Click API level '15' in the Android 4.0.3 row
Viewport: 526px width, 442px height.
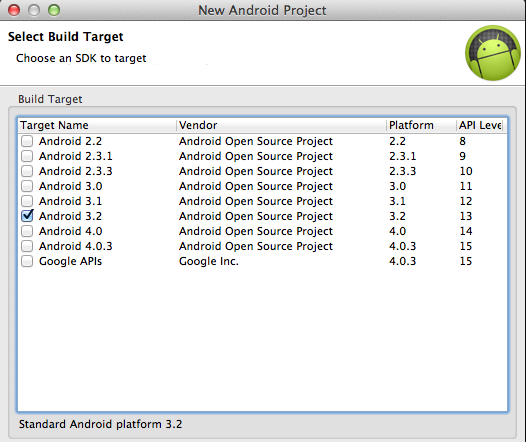coord(466,246)
